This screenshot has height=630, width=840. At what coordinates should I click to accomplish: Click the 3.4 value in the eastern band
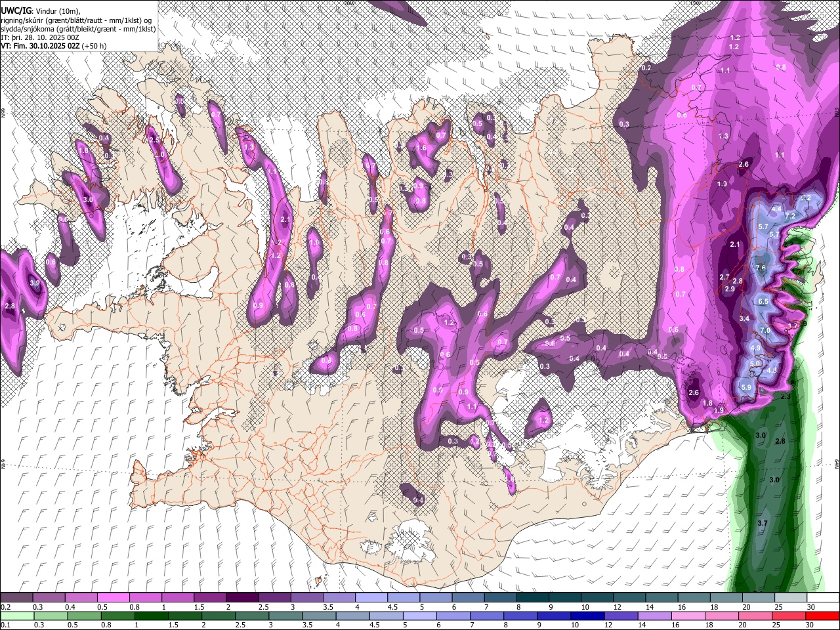pyautogui.click(x=744, y=318)
